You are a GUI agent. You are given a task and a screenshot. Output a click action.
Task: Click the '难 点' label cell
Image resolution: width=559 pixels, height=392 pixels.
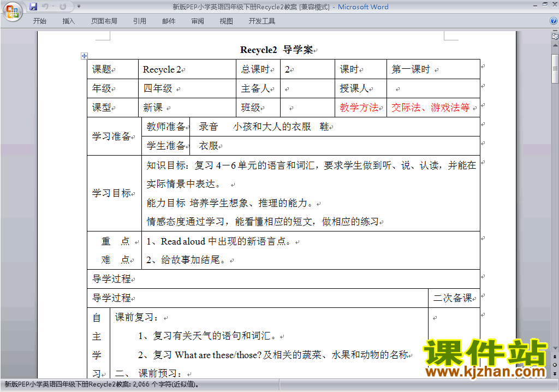click(115, 260)
